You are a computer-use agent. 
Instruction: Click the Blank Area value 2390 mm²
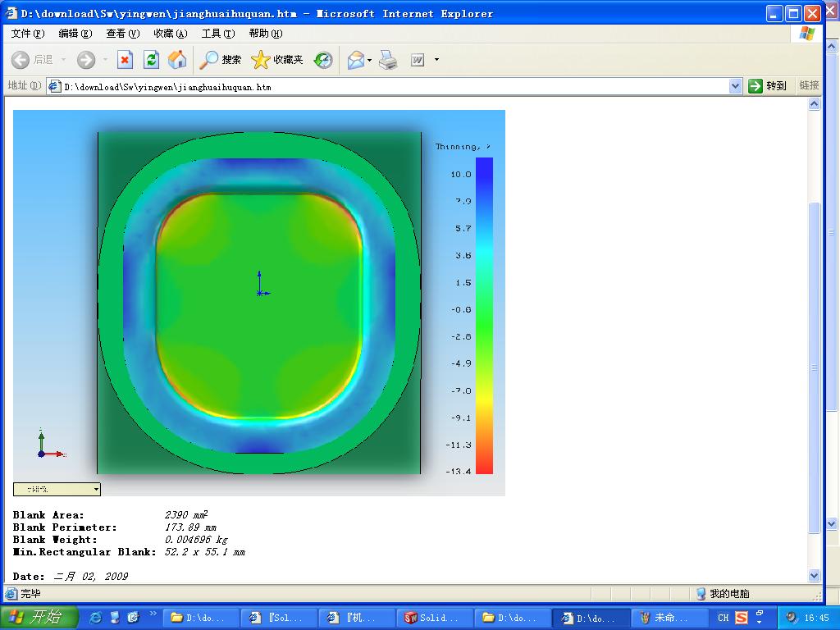(x=186, y=515)
